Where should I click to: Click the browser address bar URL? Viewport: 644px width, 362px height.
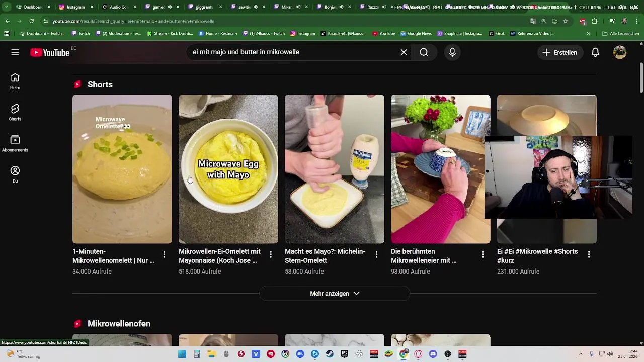pyautogui.click(x=133, y=21)
